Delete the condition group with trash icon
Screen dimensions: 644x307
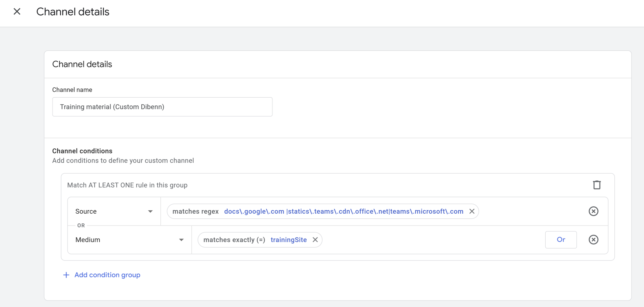coord(597,185)
